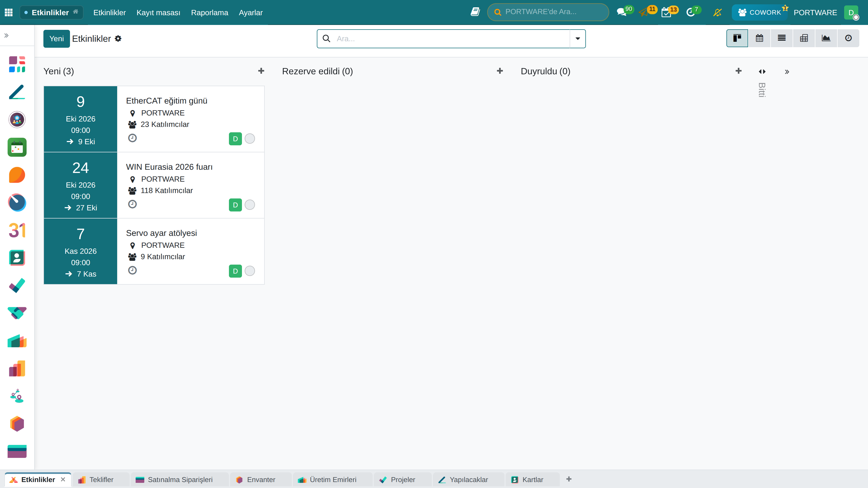Switch to list view
This screenshot has width=868, height=488.
click(781, 38)
